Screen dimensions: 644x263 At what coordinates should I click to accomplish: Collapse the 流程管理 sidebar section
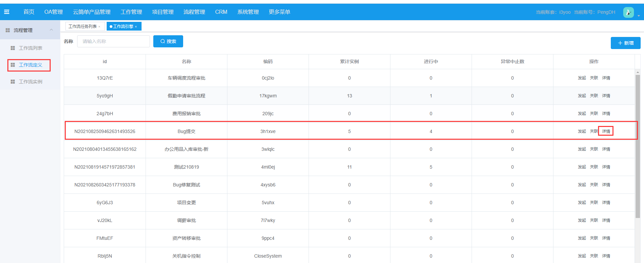click(51, 30)
